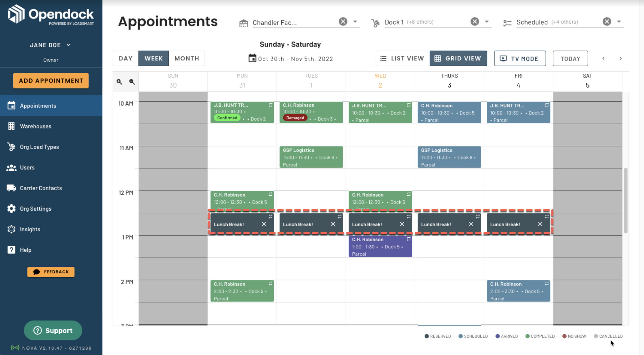Click the zoom out magnifier icon

pyautogui.click(x=132, y=82)
